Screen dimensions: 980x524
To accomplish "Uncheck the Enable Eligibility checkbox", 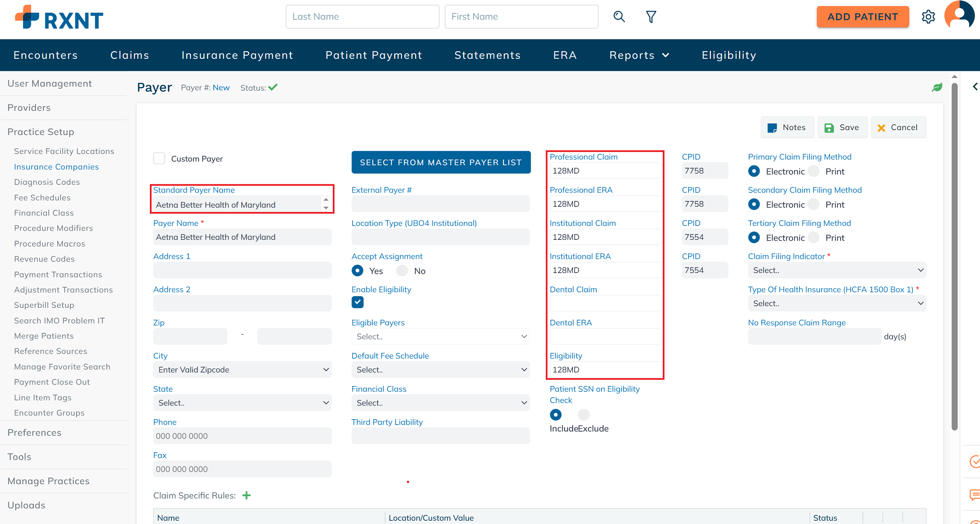I will click(x=357, y=302).
